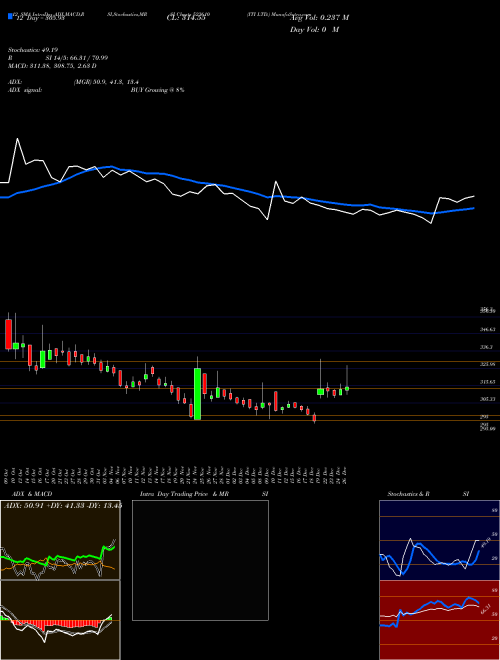Screen dimensions: 500x660
Task: Click the 'BUY Growing @ 8%' signal text
Action: click(x=157, y=90)
